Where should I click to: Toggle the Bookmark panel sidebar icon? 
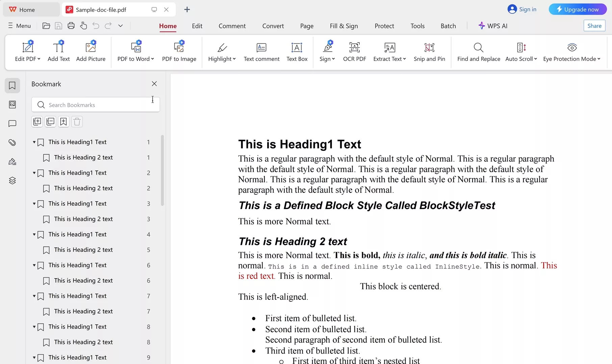tap(12, 86)
